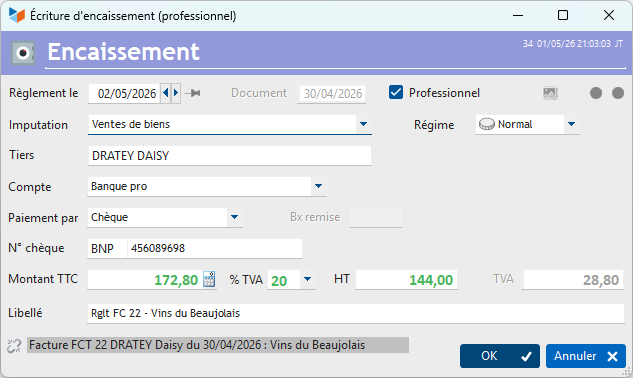Step payment date forward with right arrow
Viewport: 633px width, 378px height.
176,93
